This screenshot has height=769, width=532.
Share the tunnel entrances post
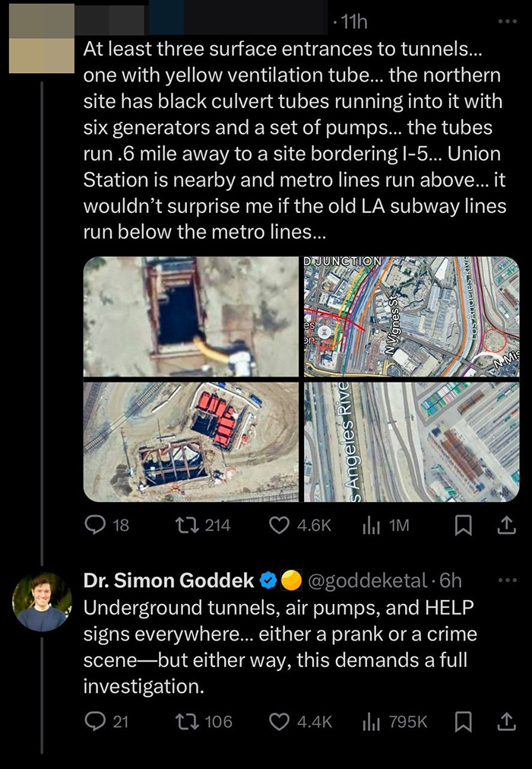pyautogui.click(x=506, y=525)
